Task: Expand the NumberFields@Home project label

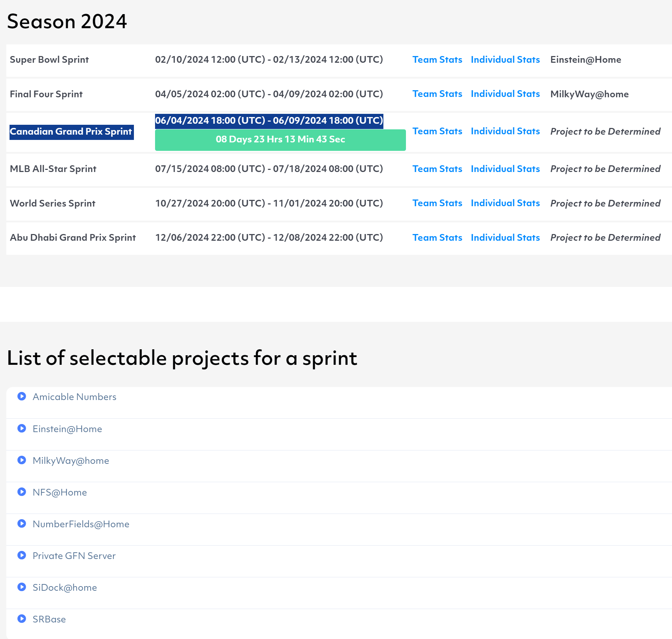Action: click(x=81, y=524)
